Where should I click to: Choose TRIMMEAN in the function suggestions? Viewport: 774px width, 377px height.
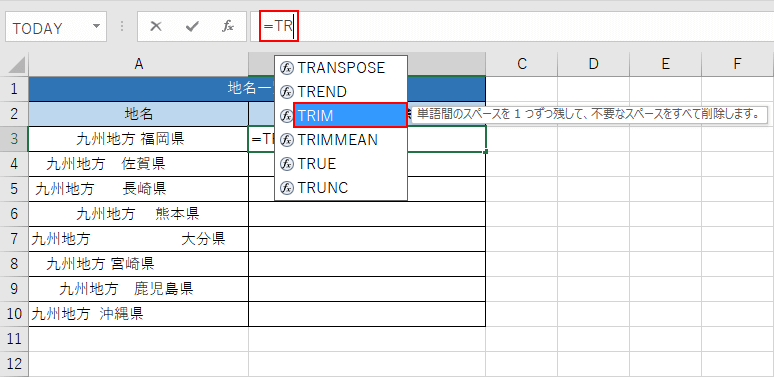pos(341,140)
